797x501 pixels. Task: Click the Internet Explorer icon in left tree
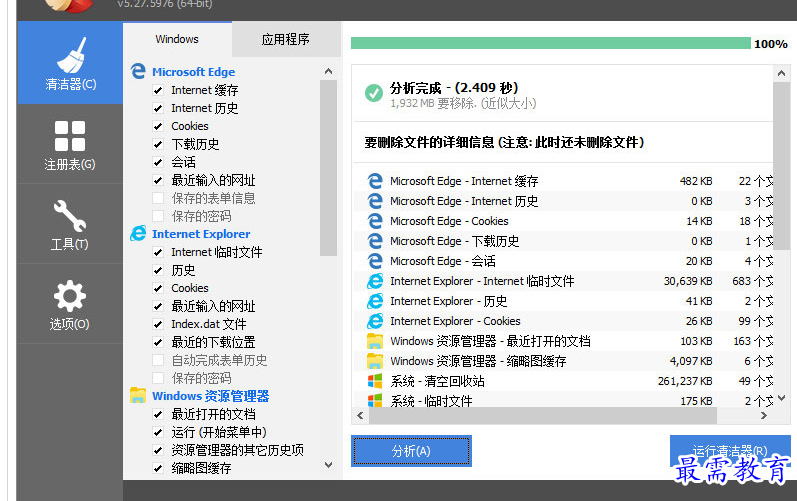pyautogui.click(x=138, y=234)
